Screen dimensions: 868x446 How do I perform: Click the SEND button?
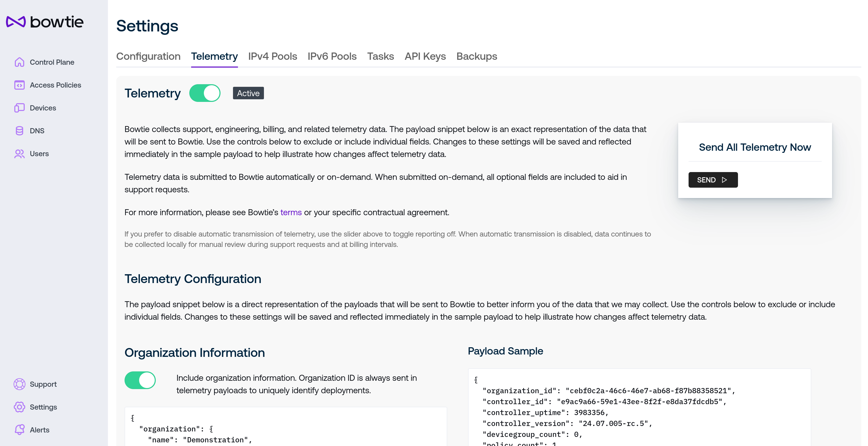[713, 180]
